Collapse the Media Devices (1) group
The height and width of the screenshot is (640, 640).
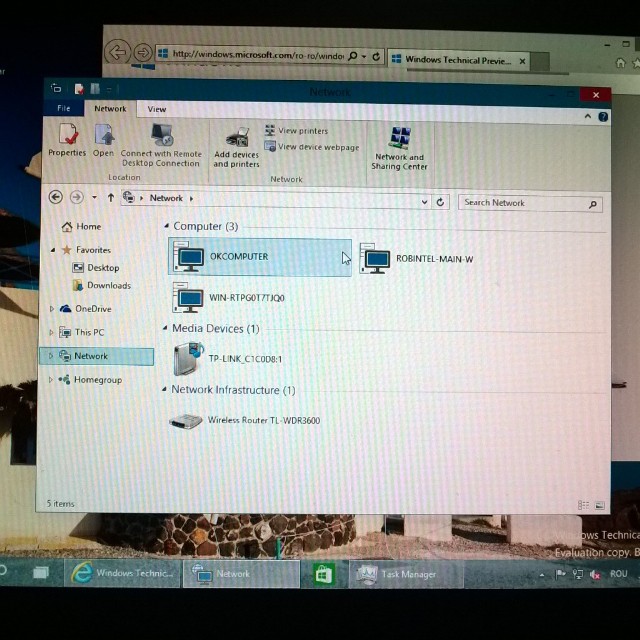tap(165, 328)
